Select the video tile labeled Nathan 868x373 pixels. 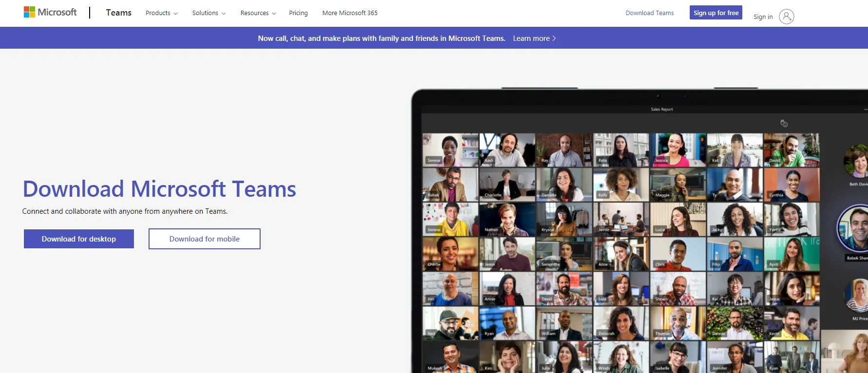(507, 219)
